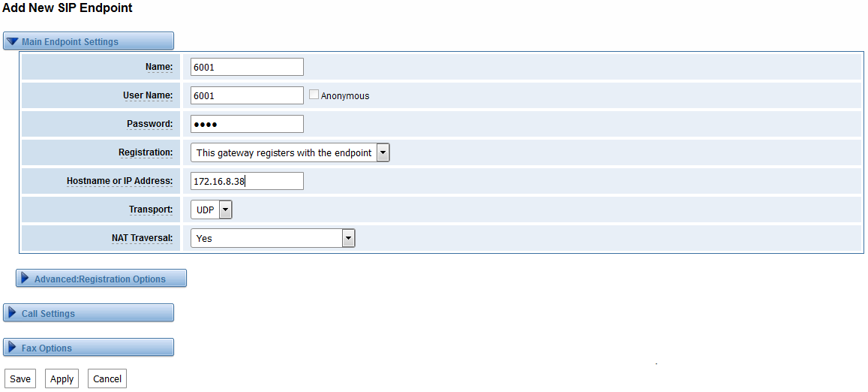Click the Password label help text

pos(150,124)
